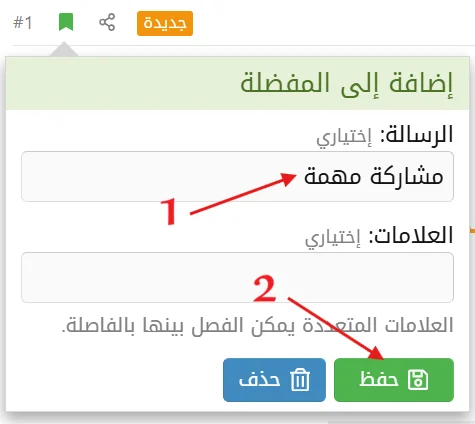Click the green bookmark icon
The height and width of the screenshot is (424, 475).
pyautogui.click(x=66, y=22)
